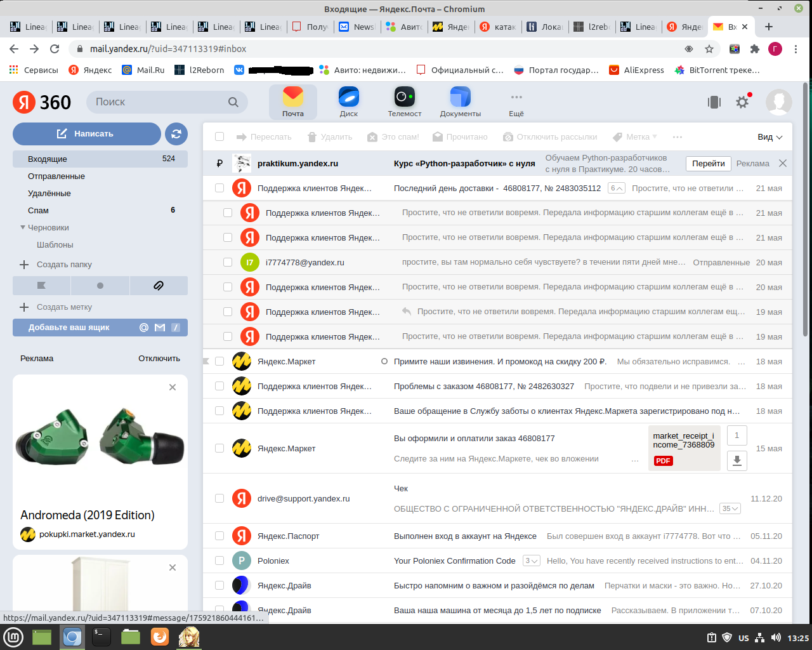Tick checkbox for Последний день доставки message
The height and width of the screenshot is (650, 812).
click(219, 188)
